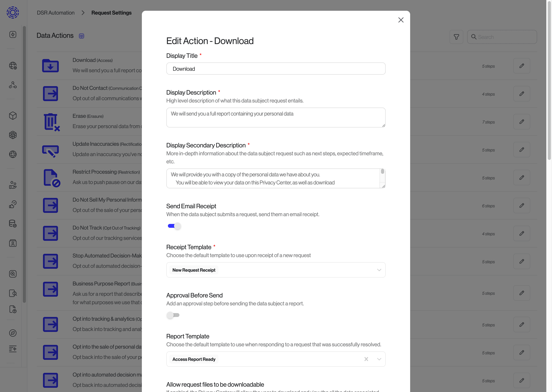Open the DSR Automation lightning bolt icon

(x=13, y=34)
